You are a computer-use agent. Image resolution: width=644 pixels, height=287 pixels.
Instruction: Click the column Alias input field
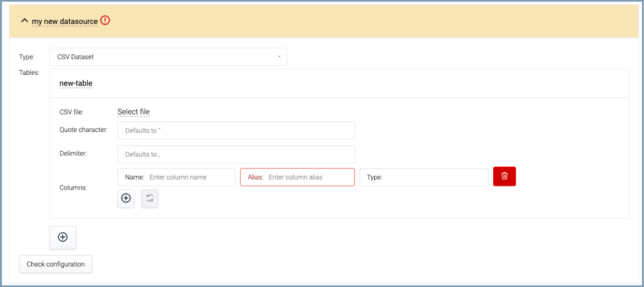pyautogui.click(x=309, y=177)
